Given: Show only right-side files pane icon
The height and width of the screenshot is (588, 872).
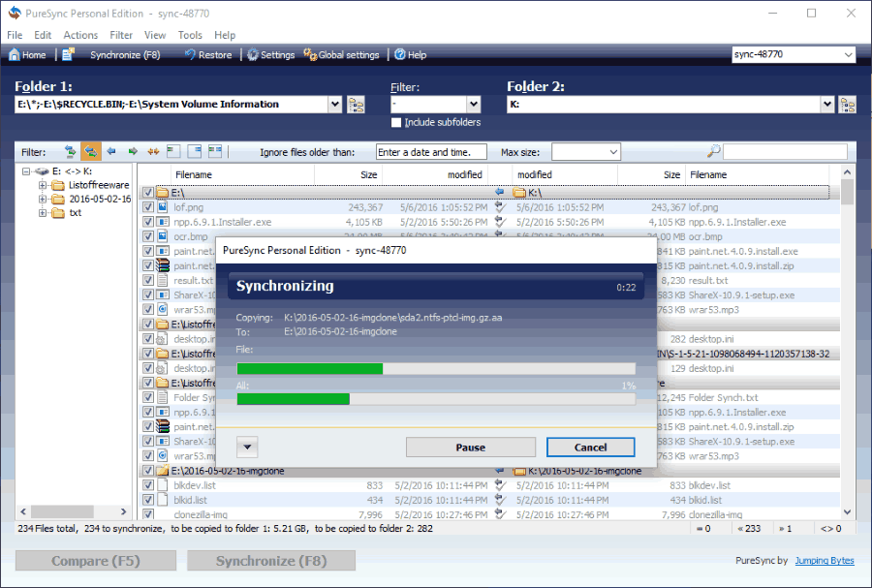Looking at the screenshot, I should coord(194,151).
